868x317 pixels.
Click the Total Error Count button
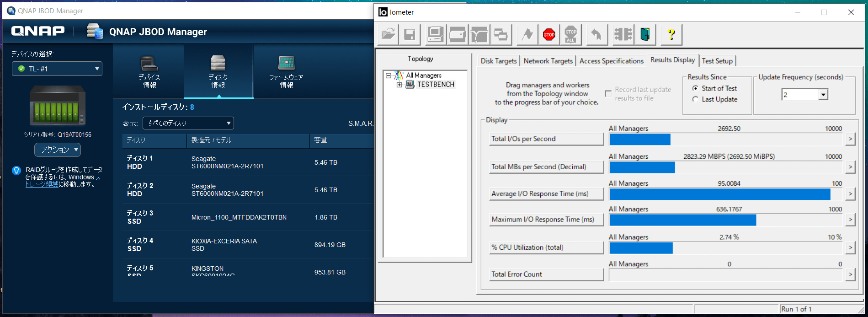tap(547, 274)
